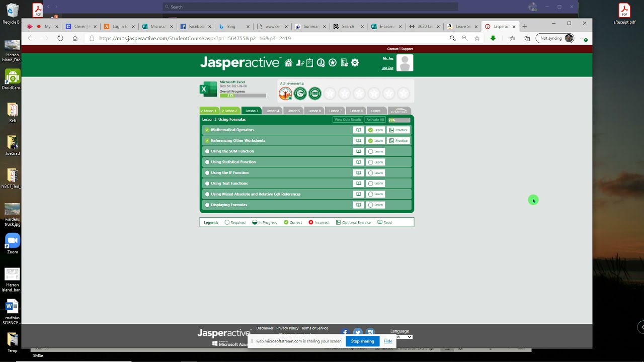Click the Log Out link
Viewport: 644px width, 362px height.
coord(387,68)
